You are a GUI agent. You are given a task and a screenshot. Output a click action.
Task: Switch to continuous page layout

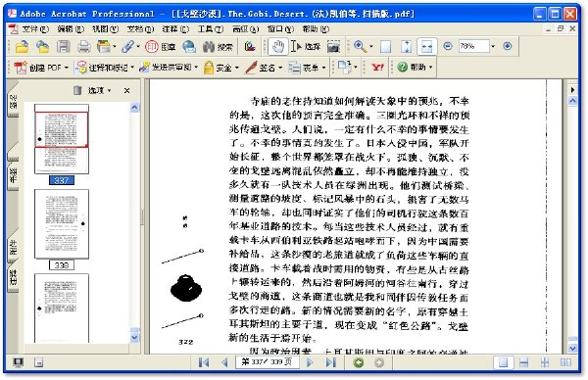point(524,362)
